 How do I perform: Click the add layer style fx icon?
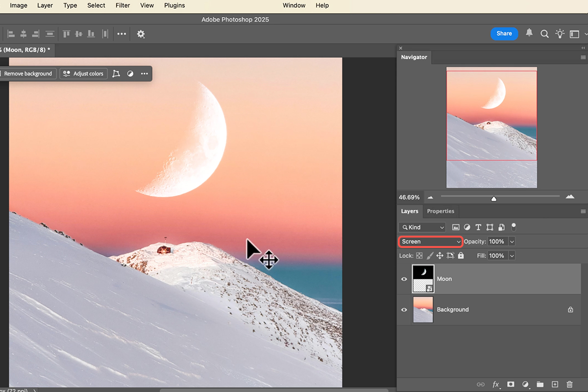point(495,385)
